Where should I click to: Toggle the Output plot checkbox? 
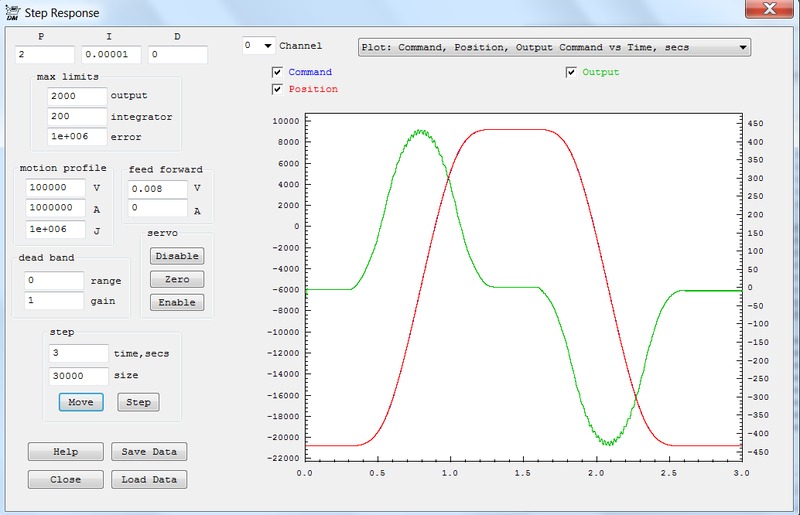pyautogui.click(x=571, y=72)
